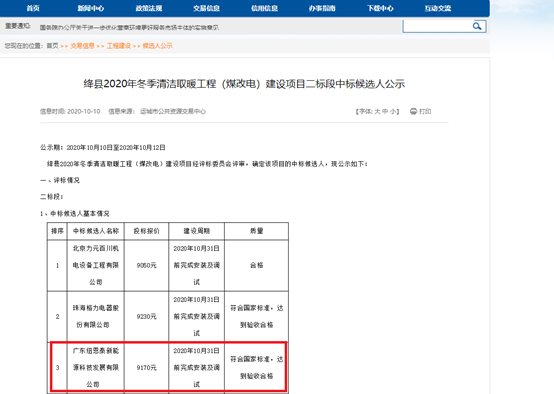Click the magnifier search icon
Viewport: 554px width, 394px height.
click(477, 26)
